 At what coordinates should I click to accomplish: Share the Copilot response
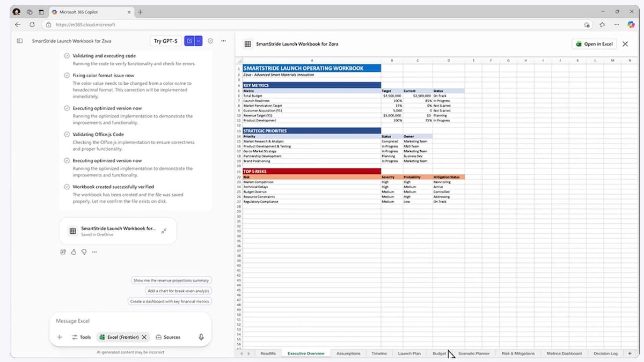point(63,252)
